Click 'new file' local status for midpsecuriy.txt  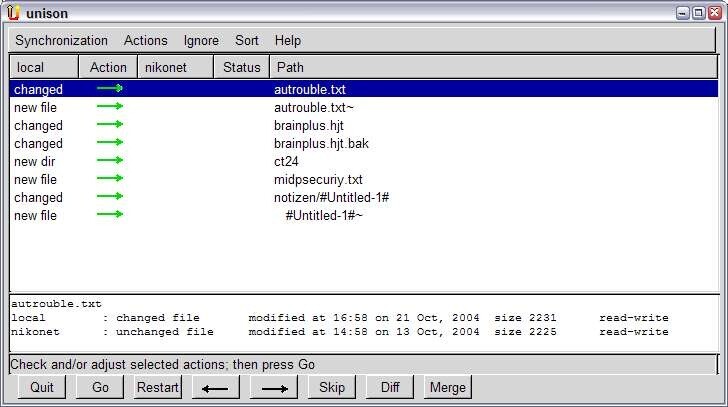click(x=35, y=180)
